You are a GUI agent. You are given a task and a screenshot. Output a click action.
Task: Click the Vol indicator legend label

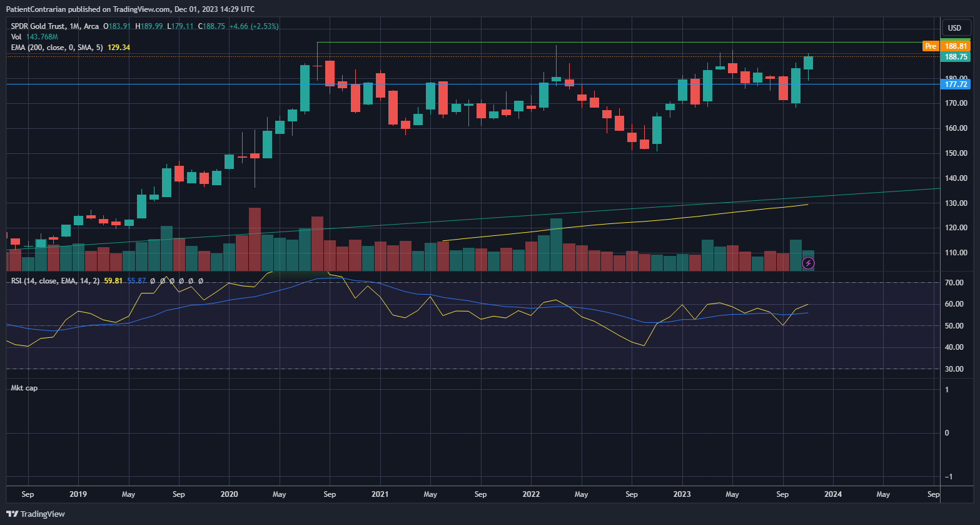tap(16, 37)
